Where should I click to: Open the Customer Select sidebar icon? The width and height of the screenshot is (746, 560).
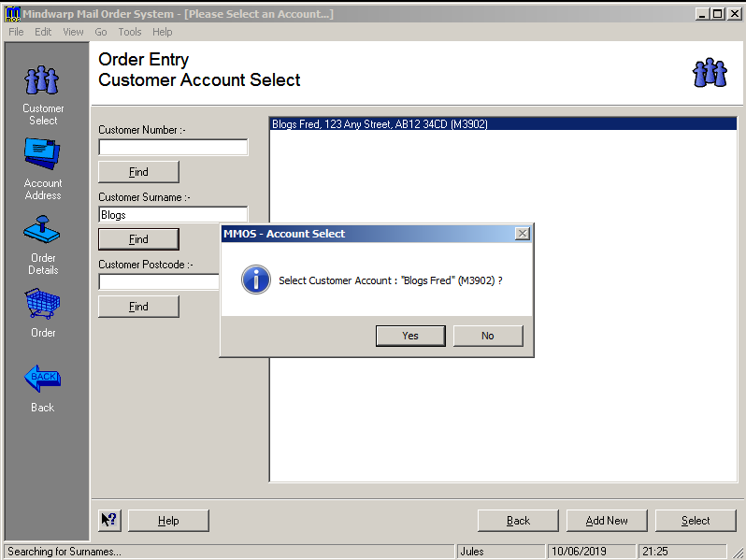[42, 79]
